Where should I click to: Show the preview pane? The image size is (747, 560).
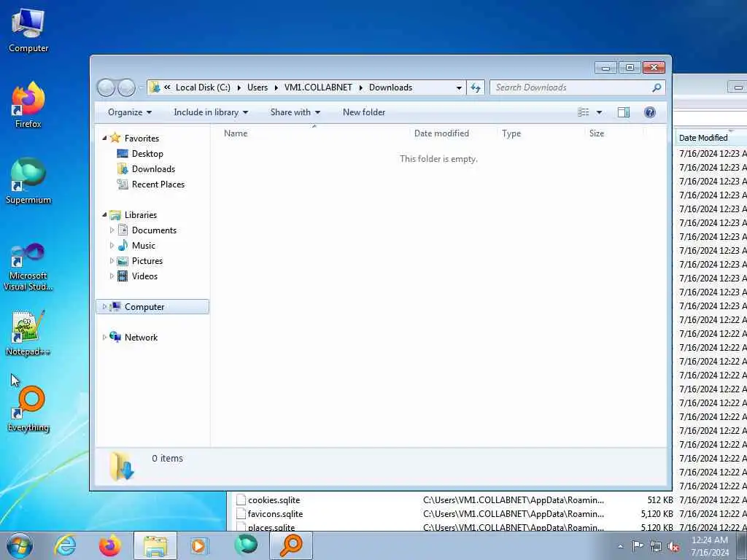coord(623,112)
